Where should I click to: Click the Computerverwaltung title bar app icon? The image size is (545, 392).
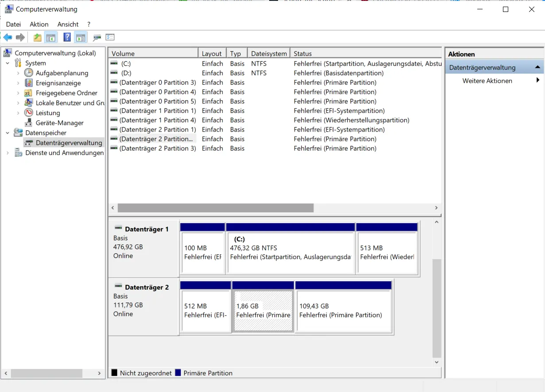tap(8, 9)
